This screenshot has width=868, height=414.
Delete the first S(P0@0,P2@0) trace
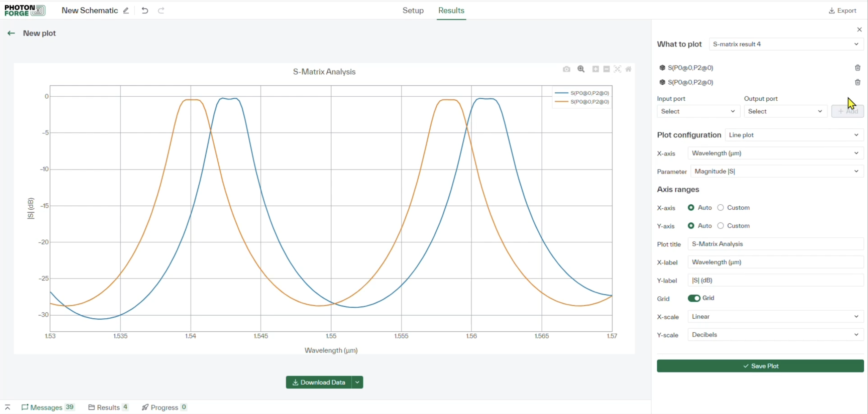click(x=858, y=68)
